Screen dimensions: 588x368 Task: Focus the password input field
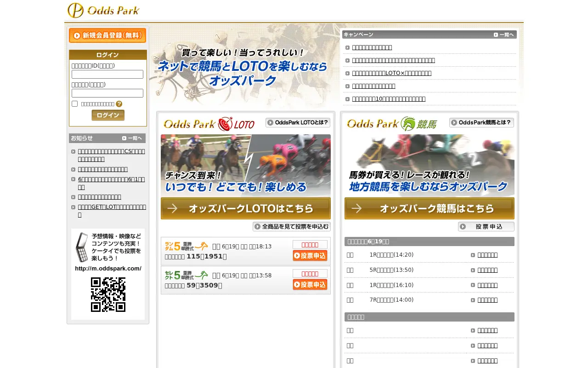point(107,93)
